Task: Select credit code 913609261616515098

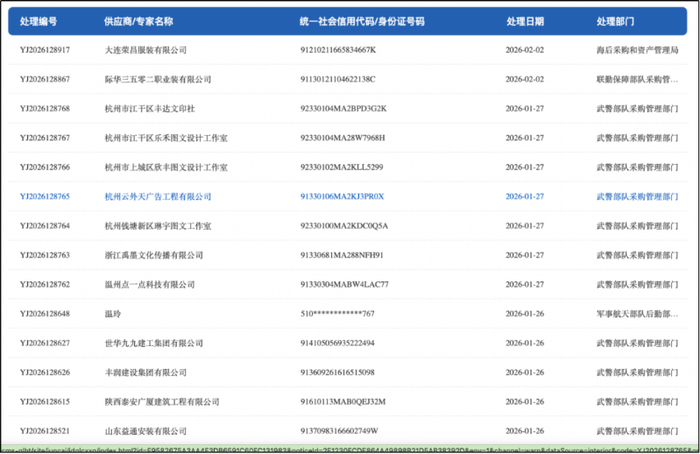Action: click(x=337, y=372)
